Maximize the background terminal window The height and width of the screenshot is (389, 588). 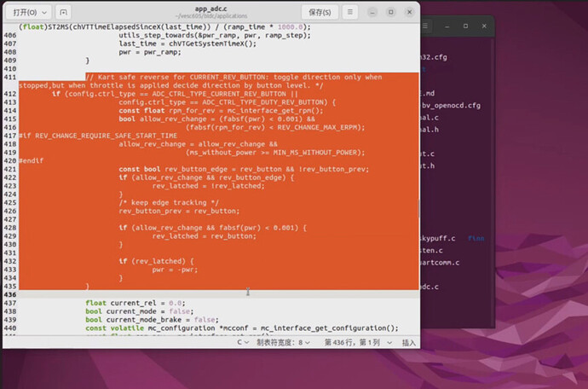point(465,26)
